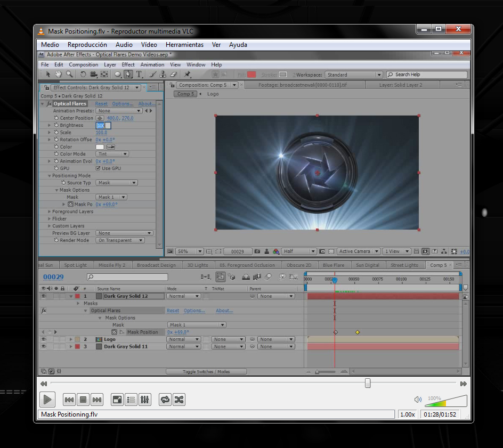
Task: Click the Search Help field
Action: pyautogui.click(x=427, y=75)
